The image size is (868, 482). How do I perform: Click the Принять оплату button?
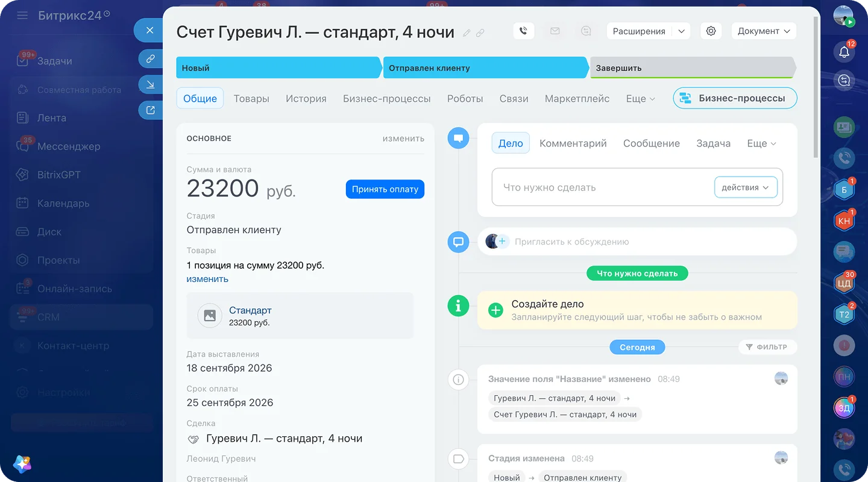tap(385, 189)
